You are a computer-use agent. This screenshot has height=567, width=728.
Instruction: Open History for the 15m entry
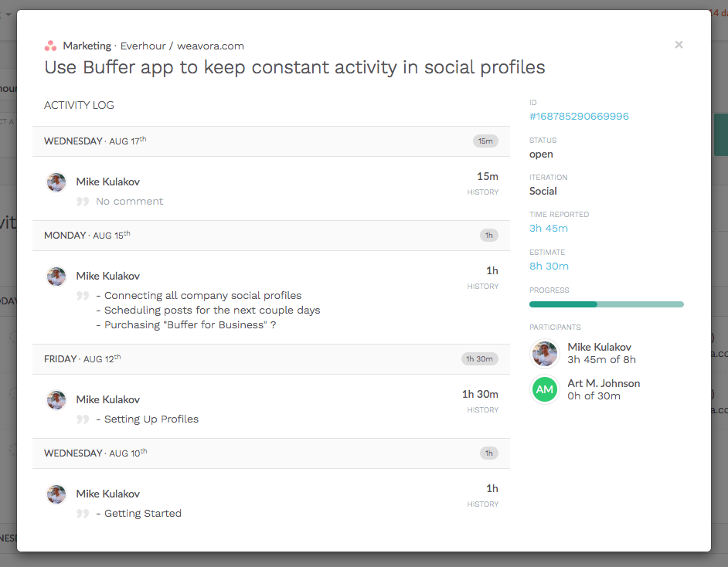coord(482,192)
